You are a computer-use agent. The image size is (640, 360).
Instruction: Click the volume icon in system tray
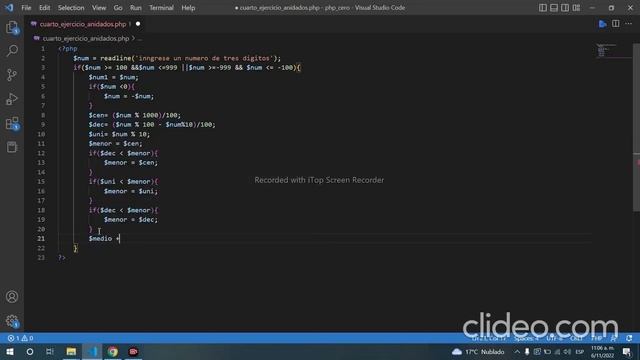(568, 351)
